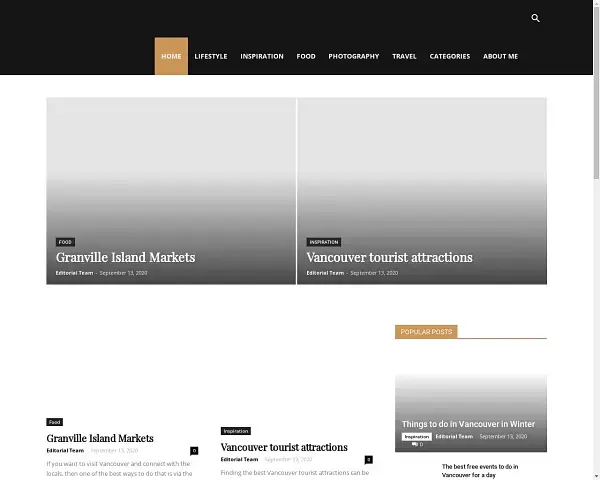
Task: Navigate to the Travel section
Action: pyautogui.click(x=404, y=56)
